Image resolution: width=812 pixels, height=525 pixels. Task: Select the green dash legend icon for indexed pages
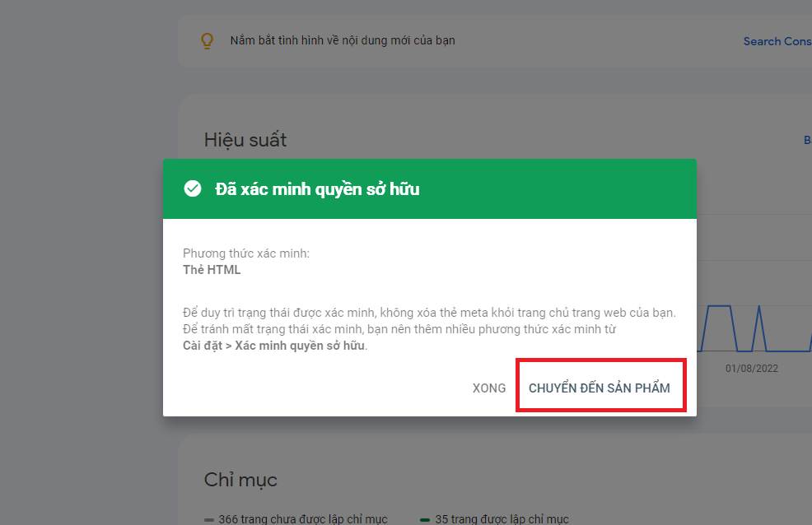pyautogui.click(x=425, y=519)
